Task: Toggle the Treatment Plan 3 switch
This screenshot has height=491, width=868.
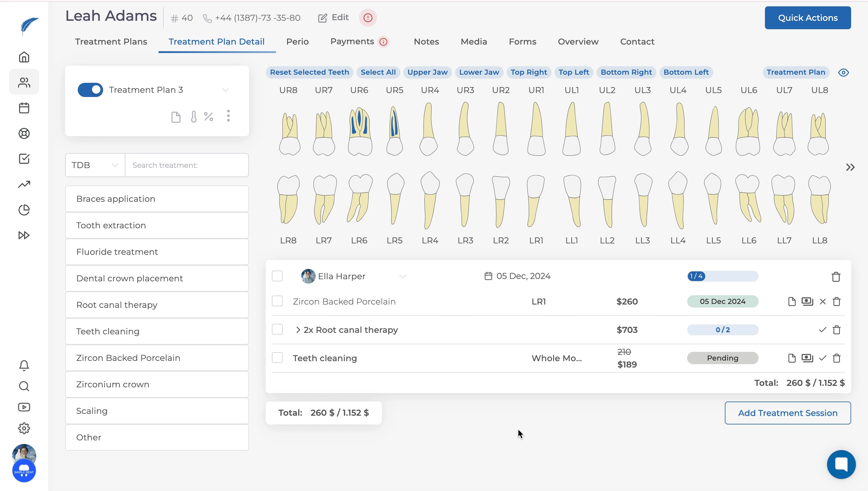Action: [x=90, y=90]
